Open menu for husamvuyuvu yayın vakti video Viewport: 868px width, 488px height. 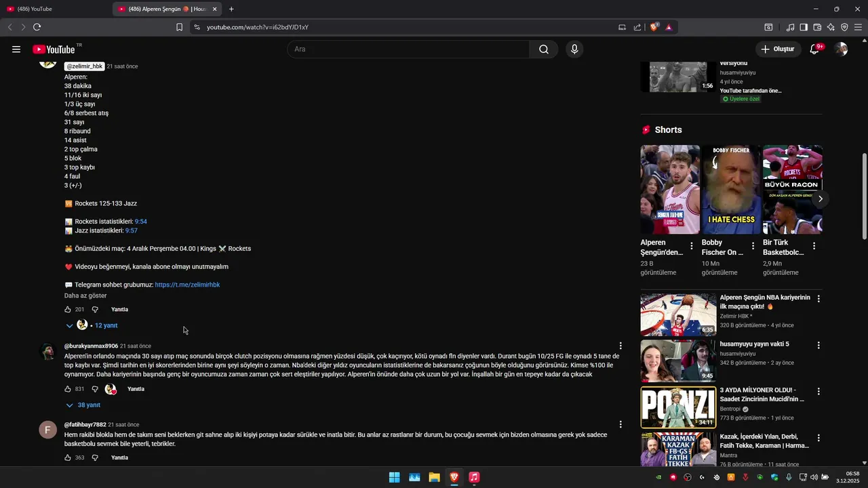(x=818, y=345)
